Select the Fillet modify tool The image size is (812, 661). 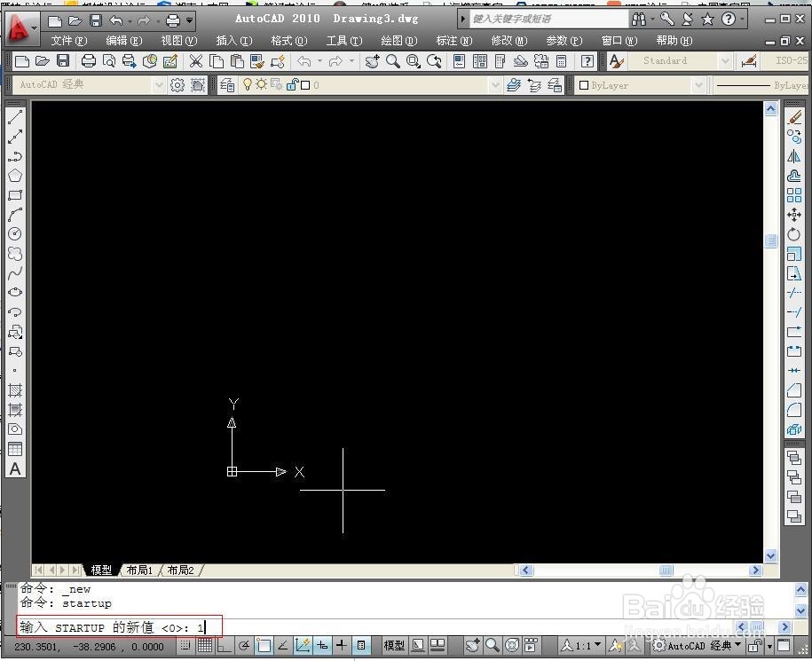tap(794, 410)
